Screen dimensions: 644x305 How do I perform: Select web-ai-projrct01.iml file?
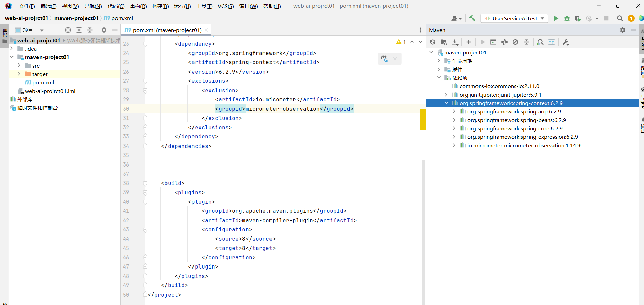click(x=50, y=91)
